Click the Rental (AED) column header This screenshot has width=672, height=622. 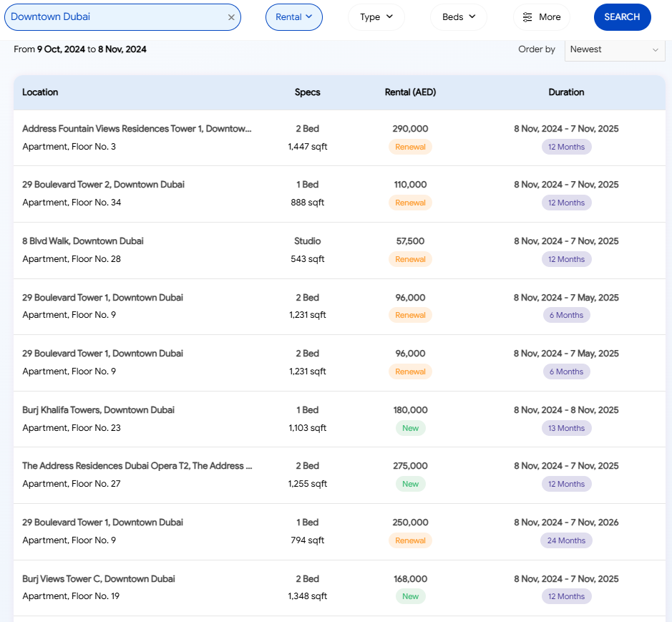[410, 92]
